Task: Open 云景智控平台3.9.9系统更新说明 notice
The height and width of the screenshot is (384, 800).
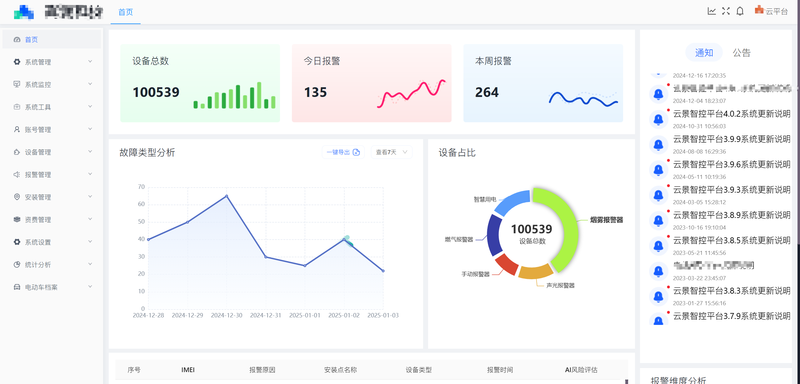Action: 732,139
